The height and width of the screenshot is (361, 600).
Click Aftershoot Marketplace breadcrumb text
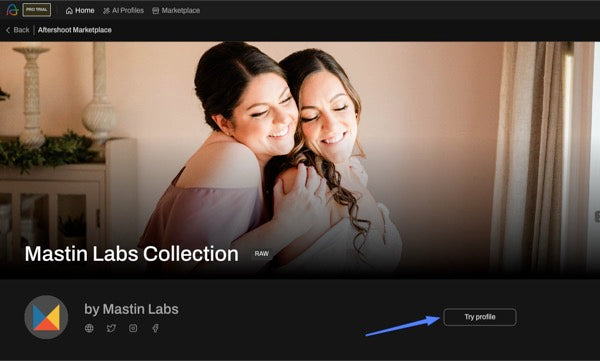[75, 30]
